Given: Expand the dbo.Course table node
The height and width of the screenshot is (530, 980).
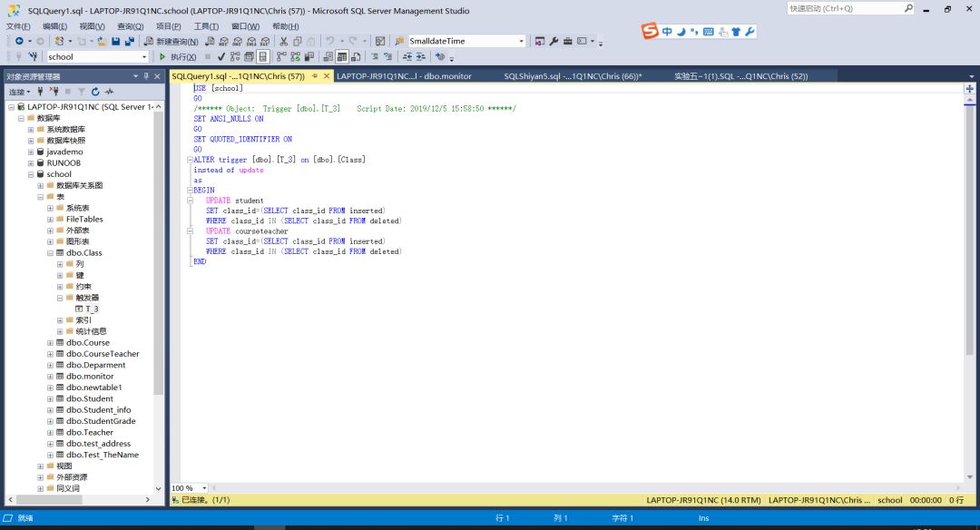Looking at the screenshot, I should (x=51, y=343).
